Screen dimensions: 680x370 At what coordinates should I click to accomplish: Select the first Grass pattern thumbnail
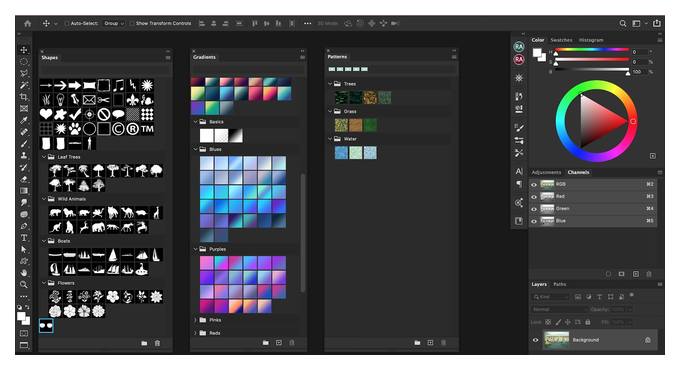pos(341,125)
